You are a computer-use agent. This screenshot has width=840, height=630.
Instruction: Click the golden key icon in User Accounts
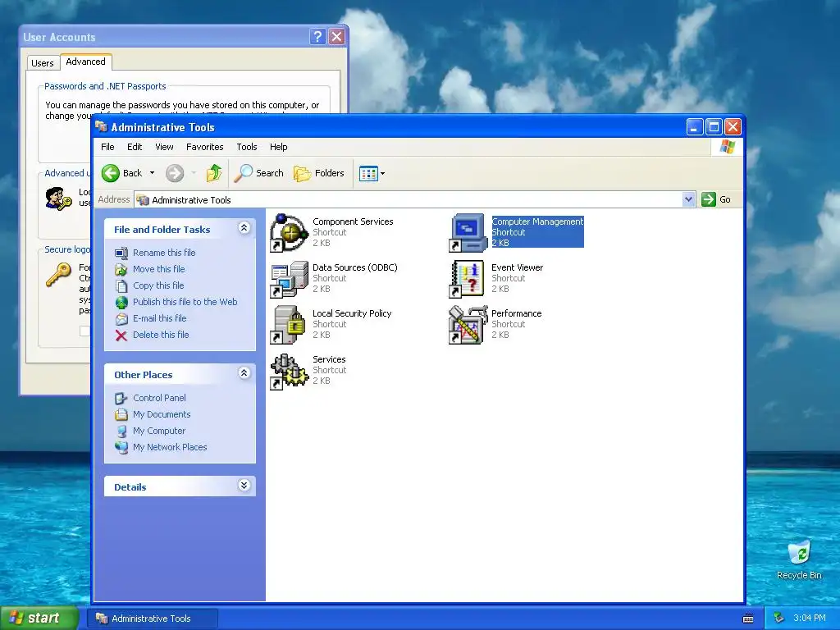pos(58,274)
